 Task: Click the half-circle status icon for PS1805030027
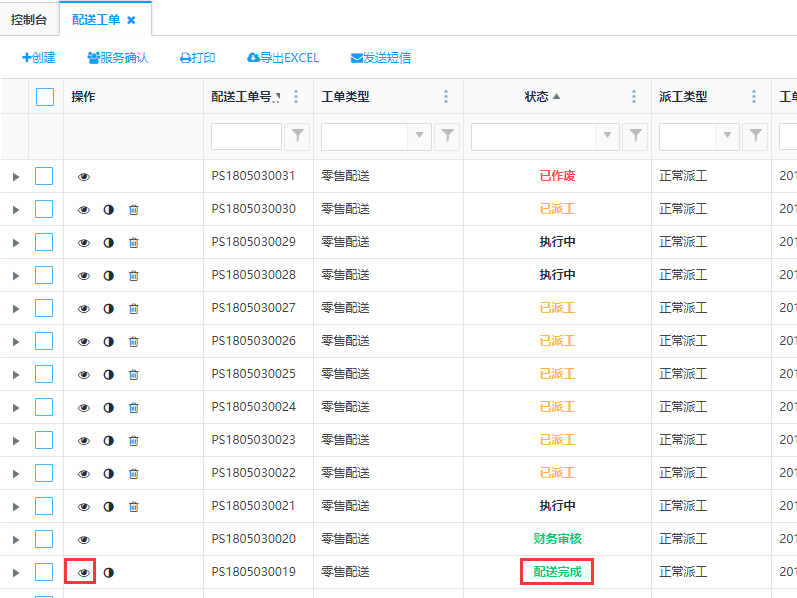[109, 309]
